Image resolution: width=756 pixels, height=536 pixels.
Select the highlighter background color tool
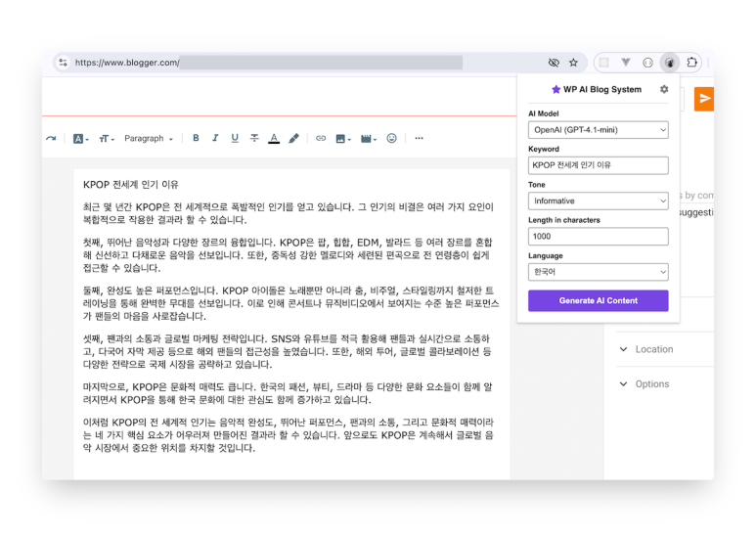tap(293, 138)
